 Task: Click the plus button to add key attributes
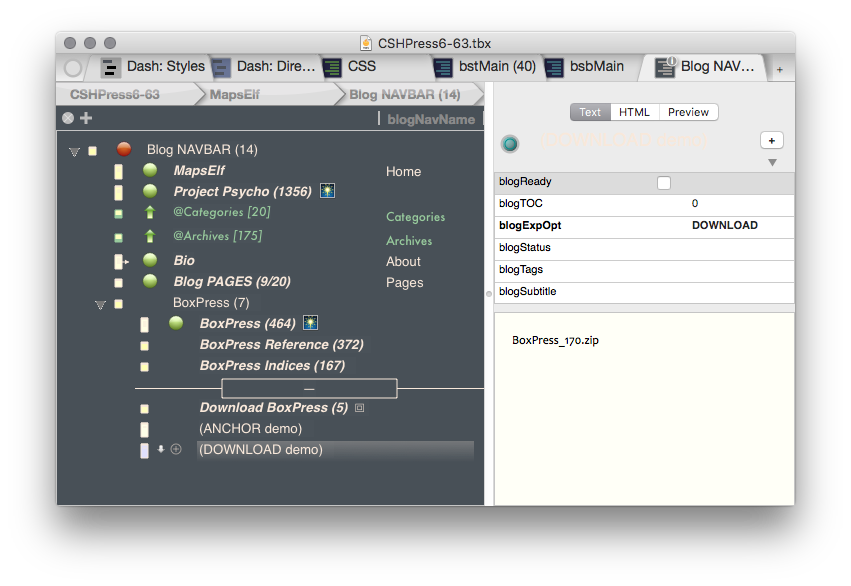coord(771,141)
